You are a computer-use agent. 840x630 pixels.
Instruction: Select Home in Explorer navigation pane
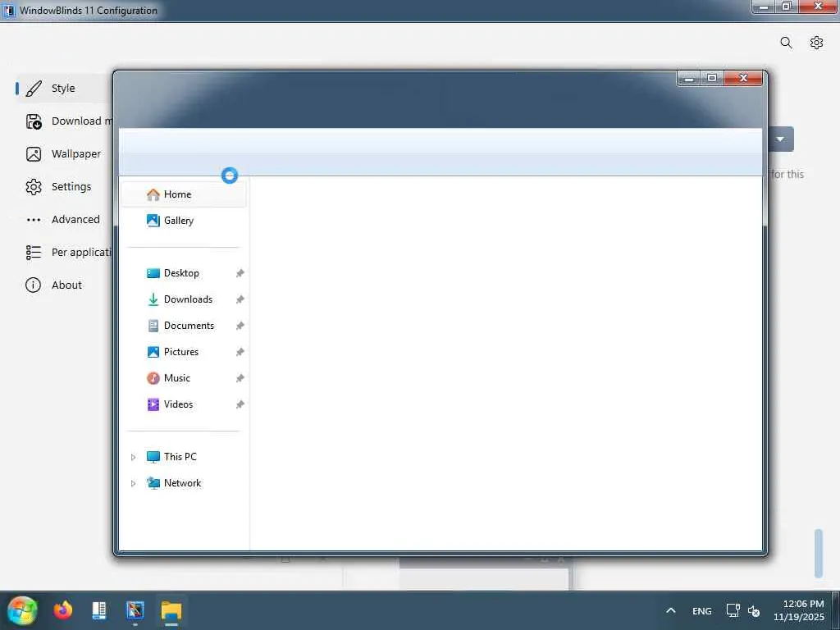[x=184, y=194]
